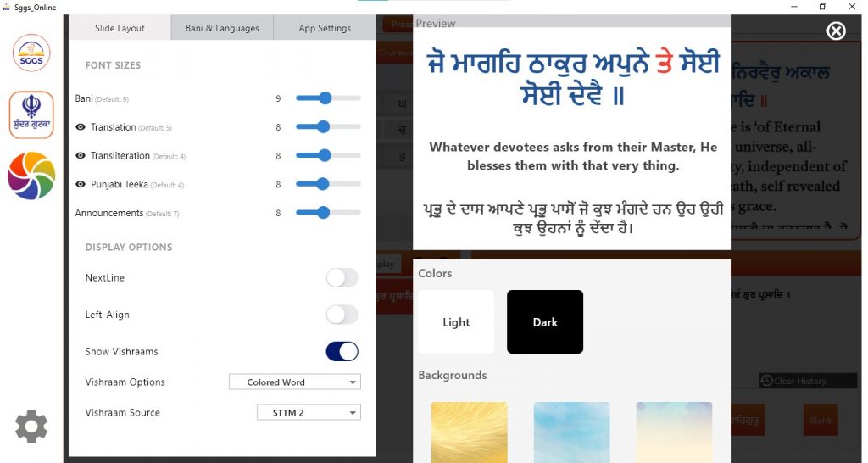Choose the Light color theme
Image resolution: width=868 pixels, height=463 pixels.
[x=456, y=322]
